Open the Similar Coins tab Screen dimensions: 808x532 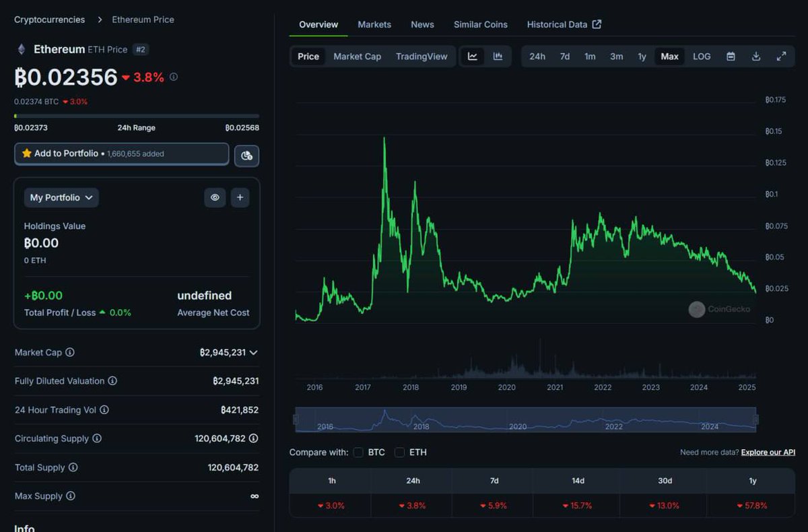point(481,24)
